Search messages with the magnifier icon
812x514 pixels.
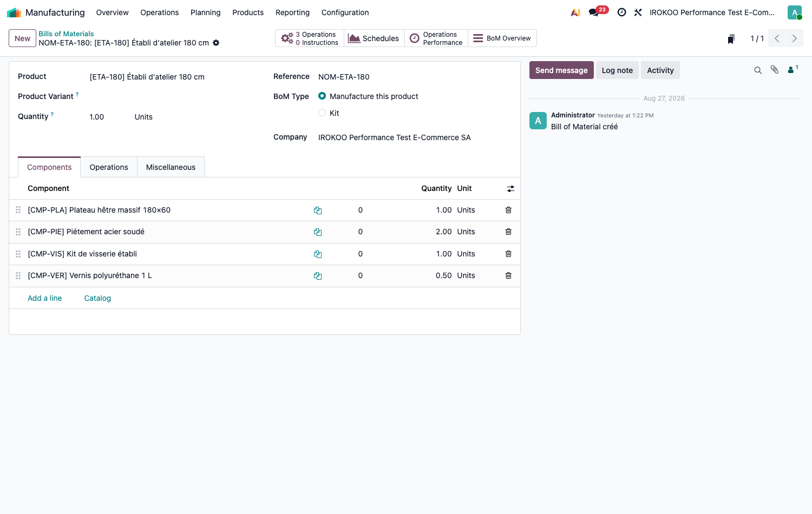tap(758, 70)
